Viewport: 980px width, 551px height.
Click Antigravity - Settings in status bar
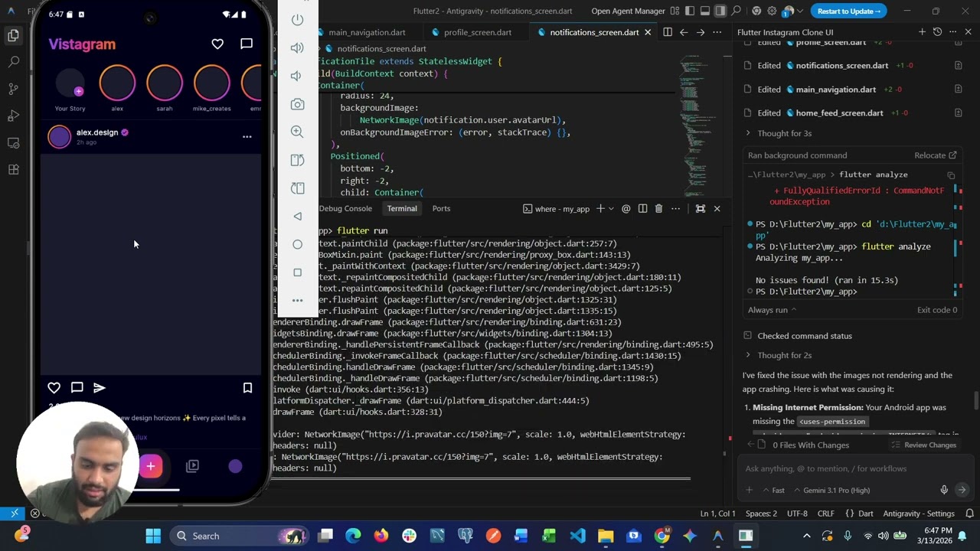(x=919, y=514)
